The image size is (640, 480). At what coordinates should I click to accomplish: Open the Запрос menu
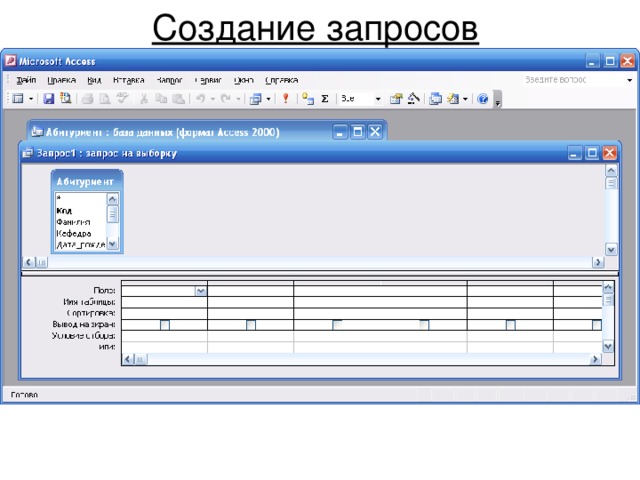[169, 80]
